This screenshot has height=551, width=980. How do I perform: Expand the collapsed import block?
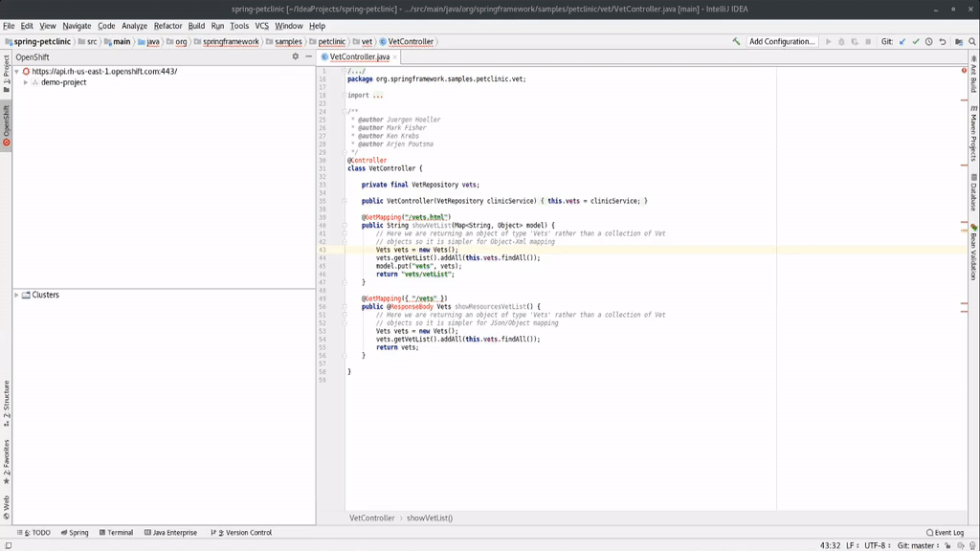pyautogui.click(x=345, y=96)
